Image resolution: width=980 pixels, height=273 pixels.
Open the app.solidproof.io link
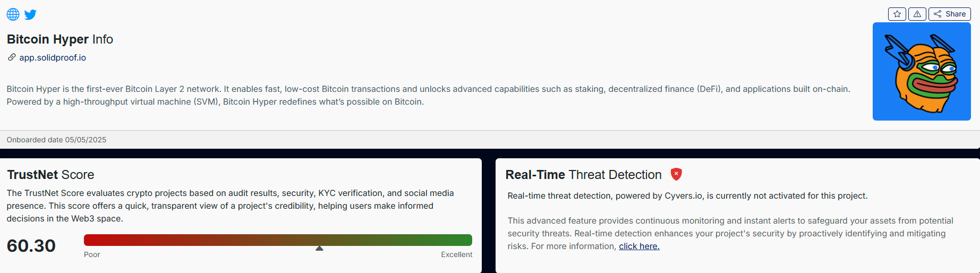[x=53, y=57]
